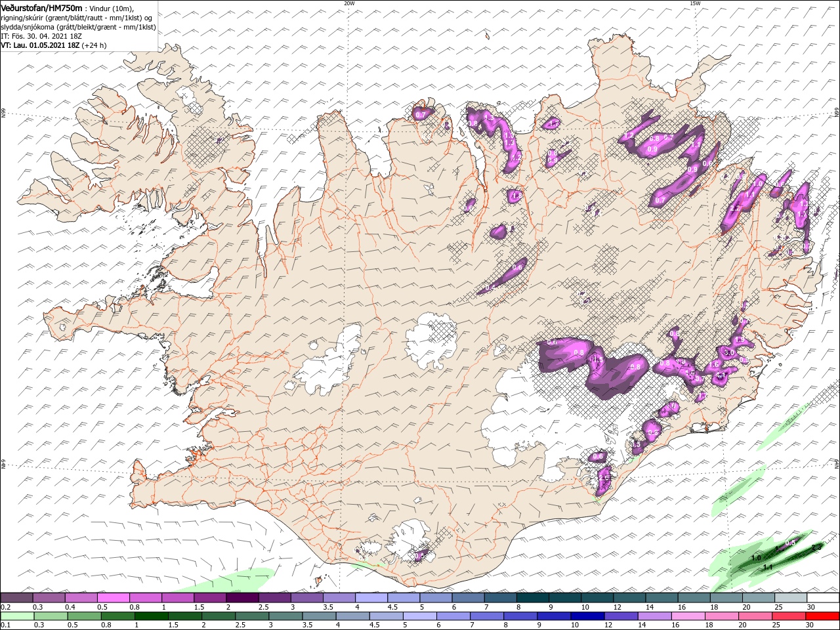The width and height of the screenshot is (840, 630).
Task: Select the 'IT: Fös. 30. 04. 2021 18Z' line
Action: [x=41, y=36]
